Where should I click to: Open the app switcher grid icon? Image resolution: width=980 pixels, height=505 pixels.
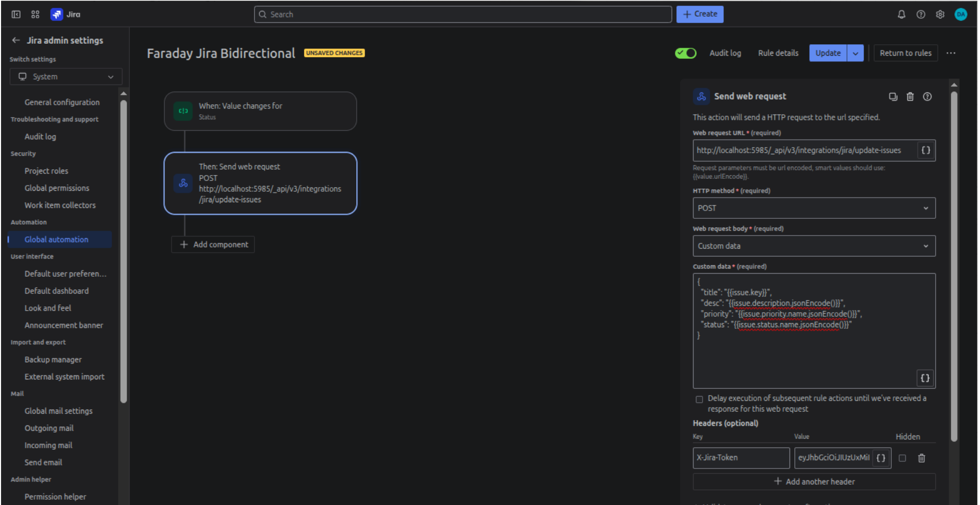pyautogui.click(x=35, y=15)
